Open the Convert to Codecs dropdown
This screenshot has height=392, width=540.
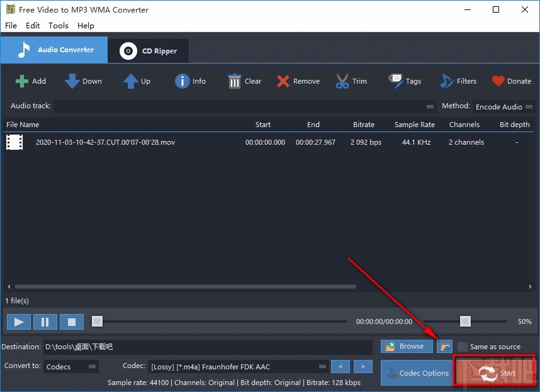pyautogui.click(x=71, y=367)
